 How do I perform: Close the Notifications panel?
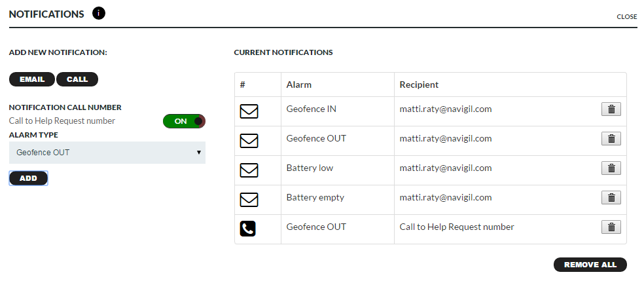(626, 17)
